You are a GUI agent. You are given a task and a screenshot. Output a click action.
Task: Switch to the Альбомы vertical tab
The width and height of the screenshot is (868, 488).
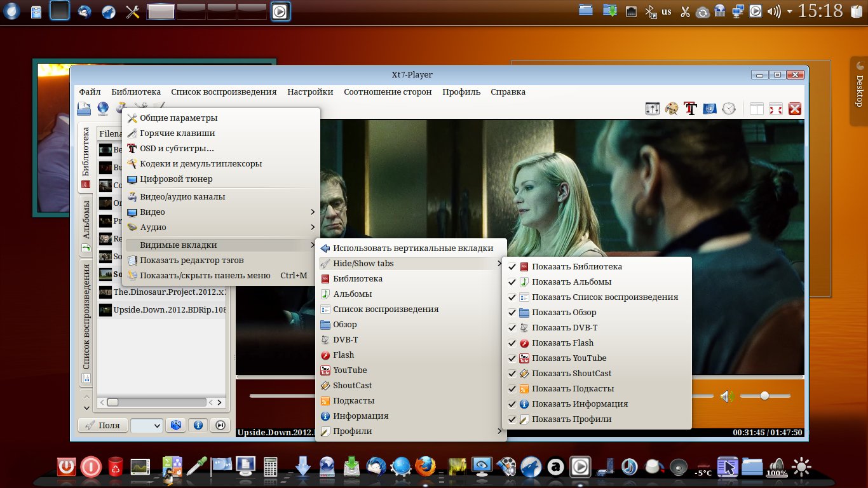point(86,226)
